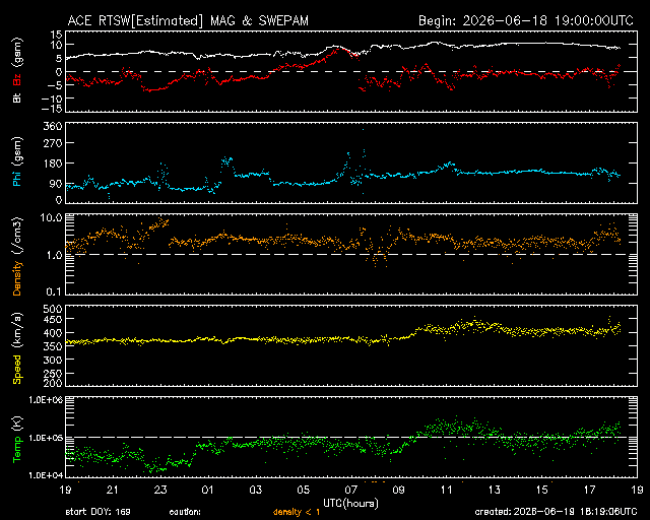
Task: Click the '17' hour tick label
Action: pos(589,490)
